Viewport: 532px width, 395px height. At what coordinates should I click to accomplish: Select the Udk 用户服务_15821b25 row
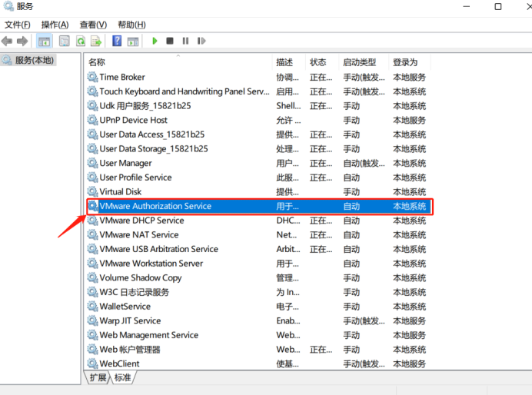point(259,106)
